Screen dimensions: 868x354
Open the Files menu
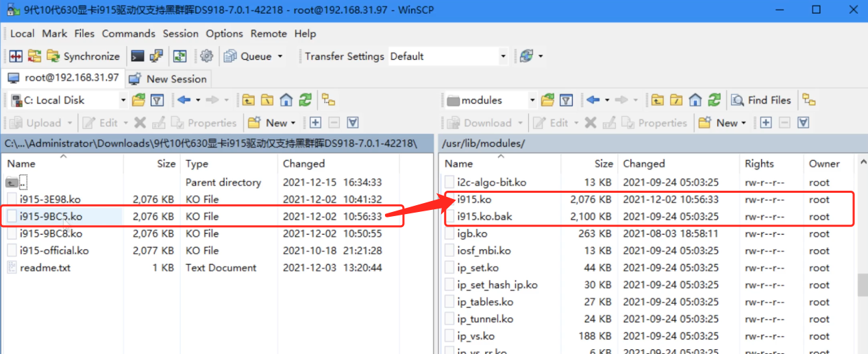tap(84, 34)
